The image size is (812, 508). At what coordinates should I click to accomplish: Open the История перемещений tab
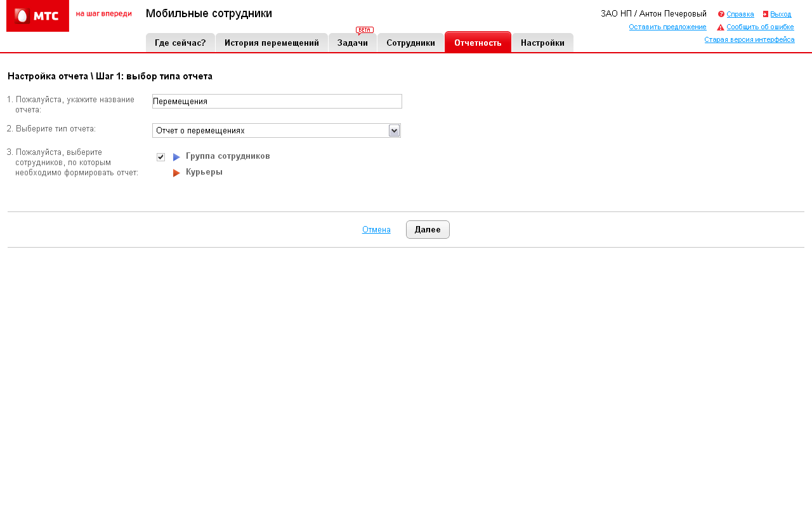272,43
